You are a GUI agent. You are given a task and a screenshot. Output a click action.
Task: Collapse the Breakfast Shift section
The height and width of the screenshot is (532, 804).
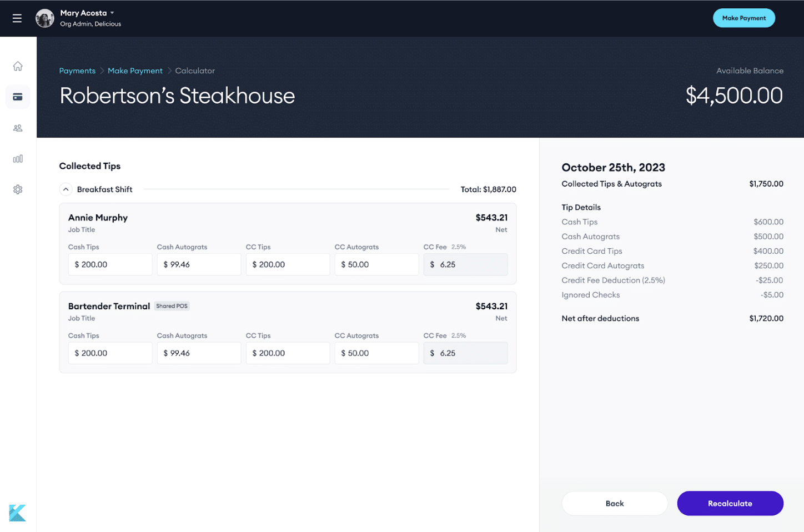[66, 189]
